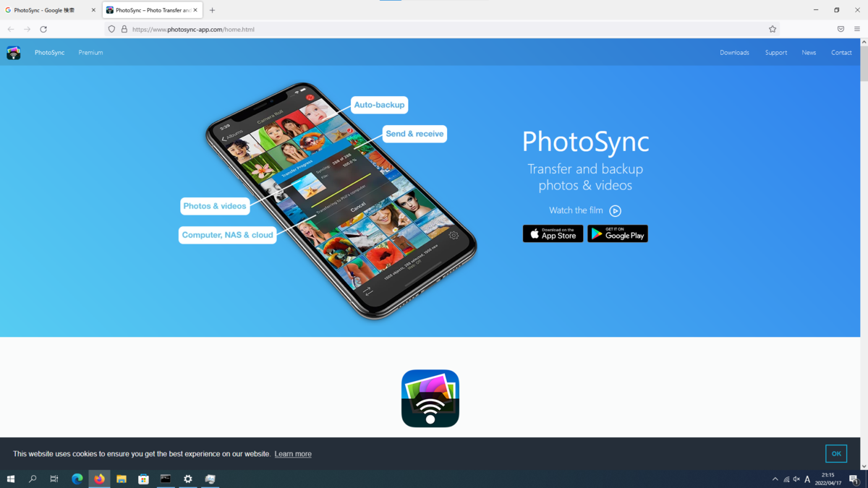Image resolution: width=868 pixels, height=488 pixels.
Task: Open the Support page
Action: [x=776, y=53]
